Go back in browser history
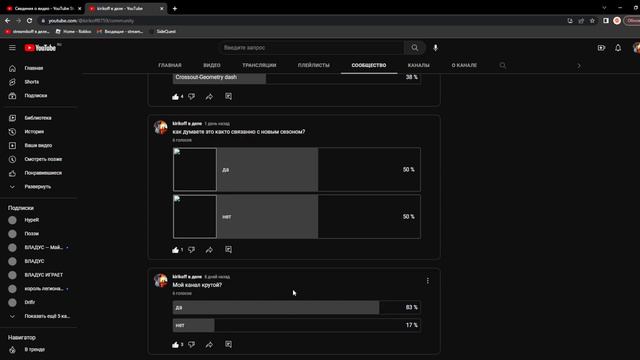Screen dimensions: 640x360 (7, 20)
